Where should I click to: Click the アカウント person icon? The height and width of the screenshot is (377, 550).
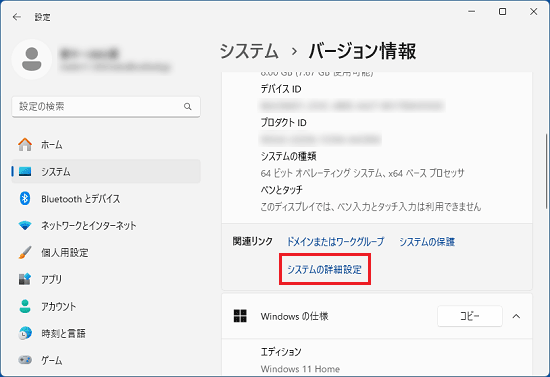(25, 306)
